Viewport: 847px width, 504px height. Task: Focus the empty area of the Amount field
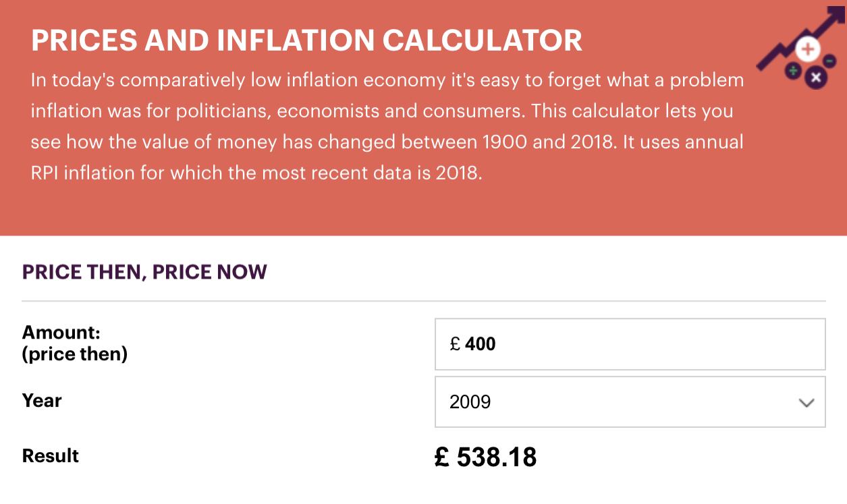coord(655,344)
